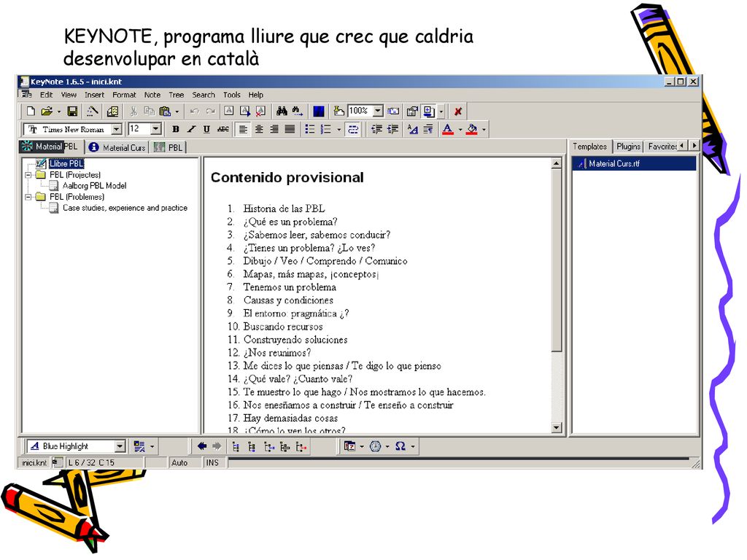This screenshot has width=747, height=560.
Task: Collapse the PBL (Projectes) tree node
Action: pyautogui.click(x=28, y=175)
